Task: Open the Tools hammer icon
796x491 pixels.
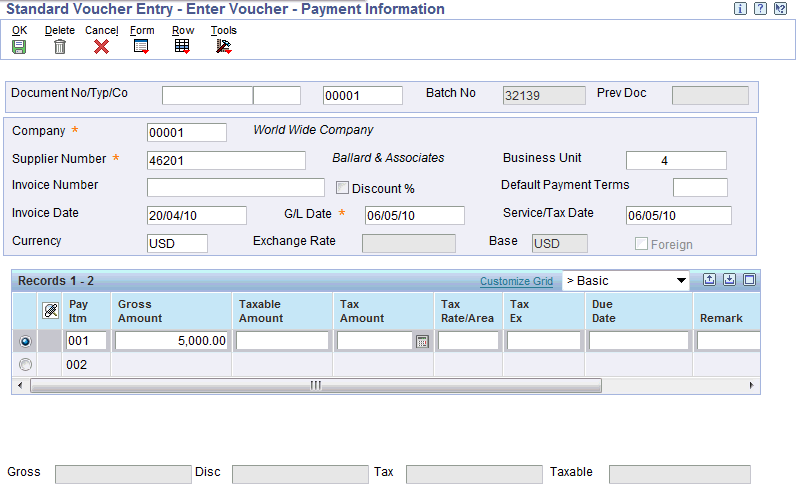Action: pos(223,46)
